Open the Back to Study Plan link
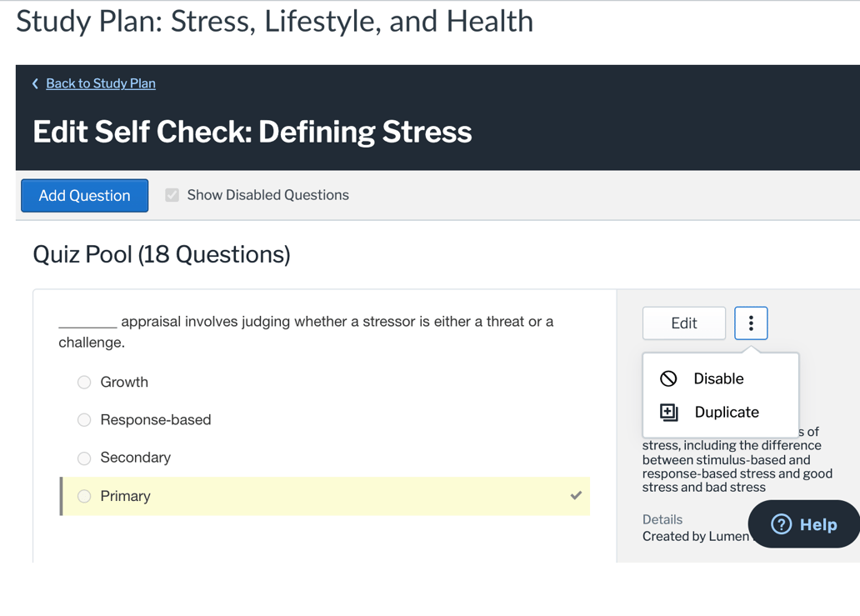The width and height of the screenshot is (860, 616). tap(100, 83)
